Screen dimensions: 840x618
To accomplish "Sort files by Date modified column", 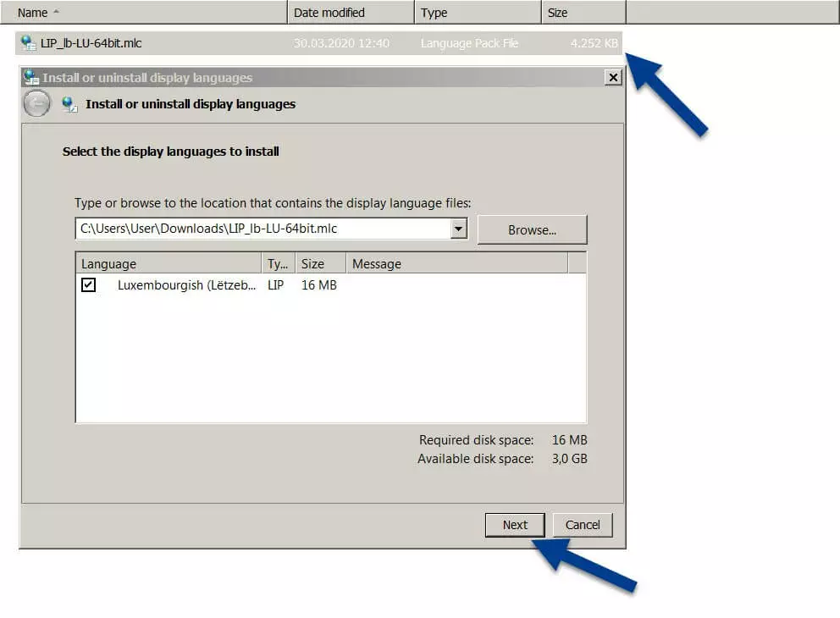I will pyautogui.click(x=351, y=13).
